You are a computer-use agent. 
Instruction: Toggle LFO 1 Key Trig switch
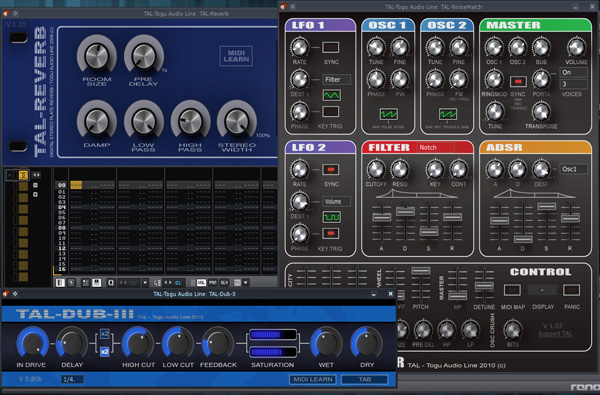pos(330,112)
